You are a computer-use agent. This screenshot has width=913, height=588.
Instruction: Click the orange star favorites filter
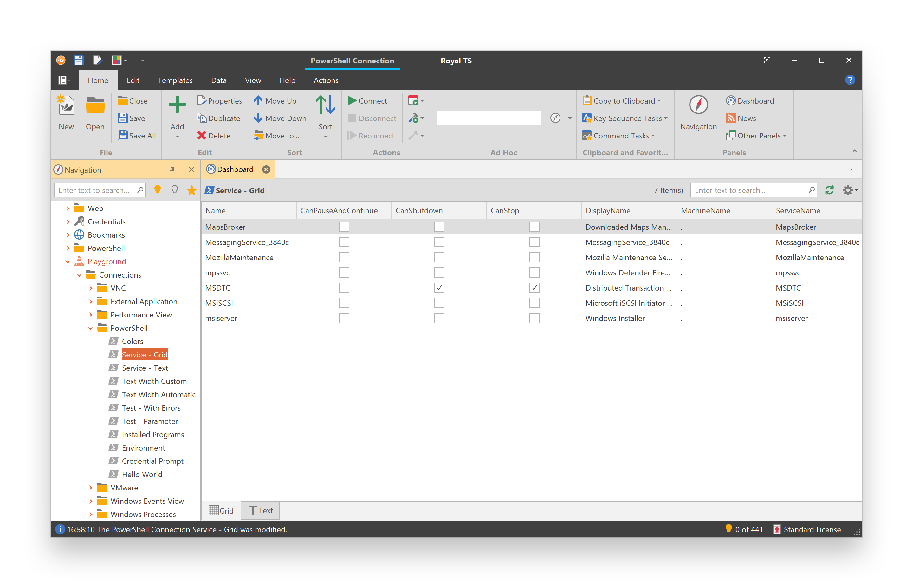[192, 190]
